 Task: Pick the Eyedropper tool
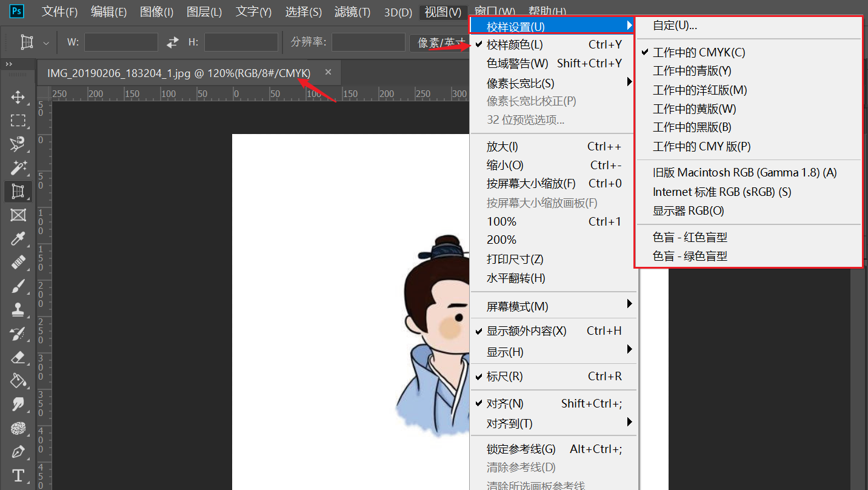[18, 239]
